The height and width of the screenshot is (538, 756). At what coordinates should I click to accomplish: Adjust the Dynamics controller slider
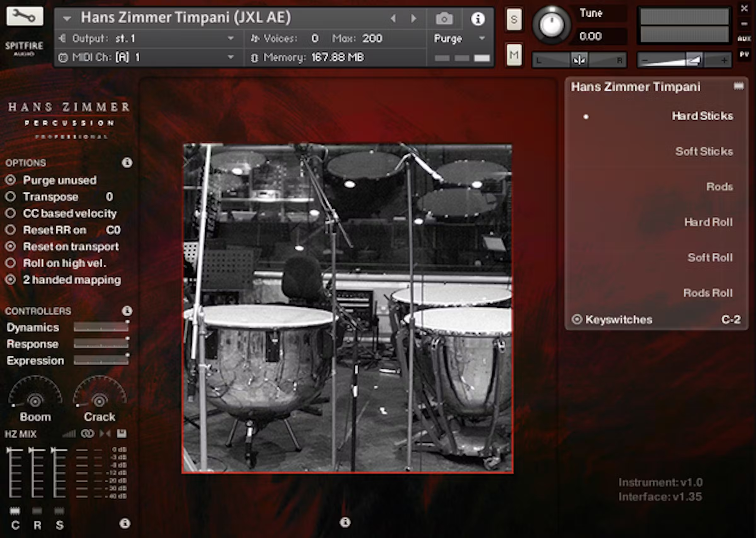[101, 327]
